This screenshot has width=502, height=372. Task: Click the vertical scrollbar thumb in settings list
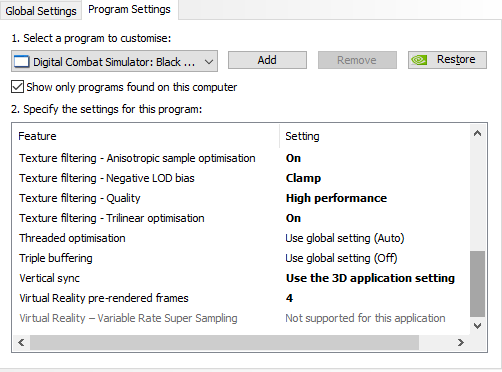pyautogui.click(x=477, y=284)
